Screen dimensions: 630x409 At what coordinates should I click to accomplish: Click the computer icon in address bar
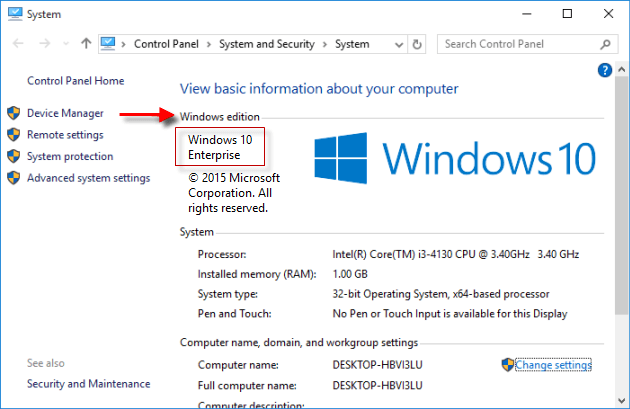click(110, 44)
